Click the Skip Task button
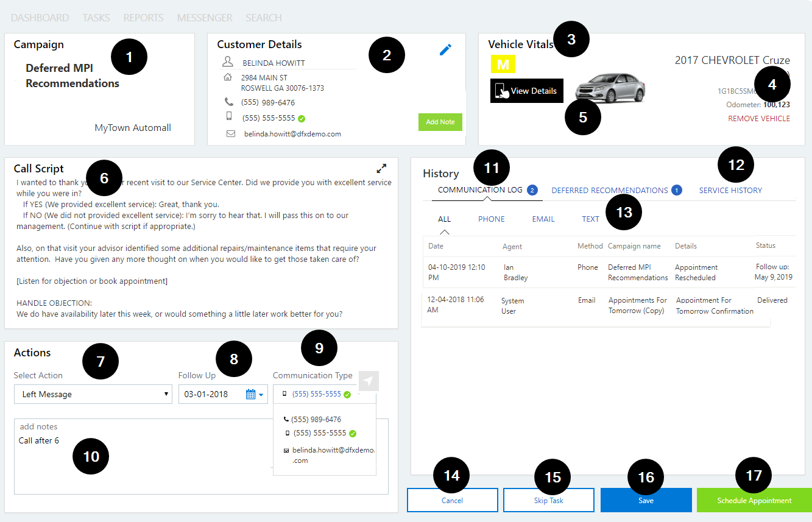Screen dimensions: 812x522 point(549,500)
